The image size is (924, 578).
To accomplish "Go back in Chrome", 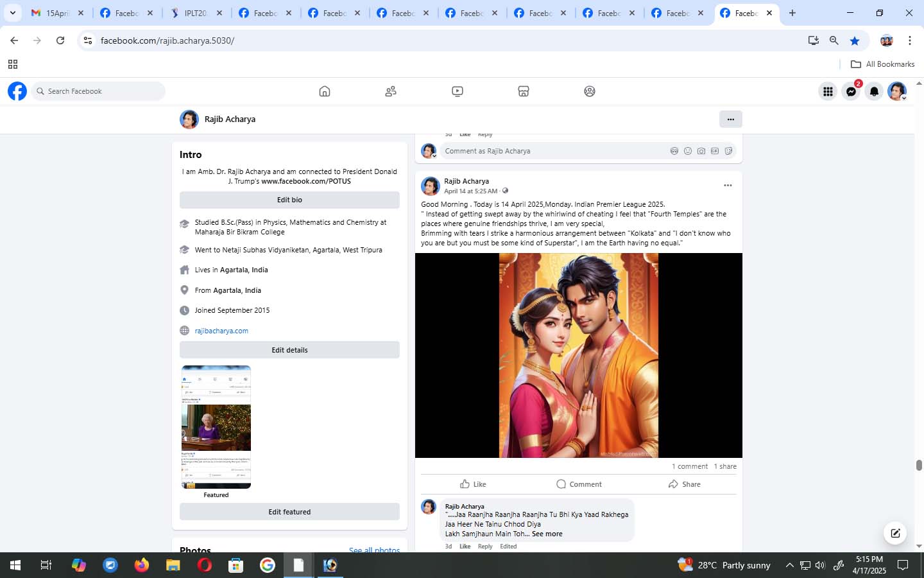I will tap(14, 40).
